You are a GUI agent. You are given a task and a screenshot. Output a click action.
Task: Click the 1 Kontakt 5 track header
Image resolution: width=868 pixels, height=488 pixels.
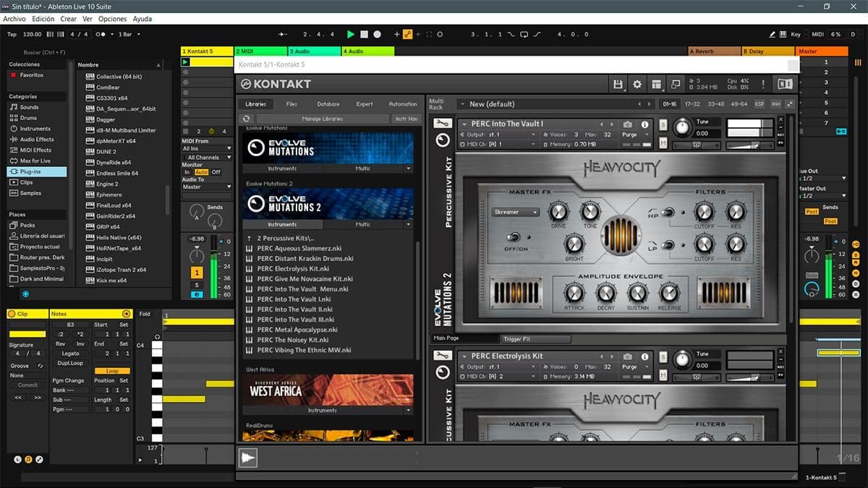[207, 51]
